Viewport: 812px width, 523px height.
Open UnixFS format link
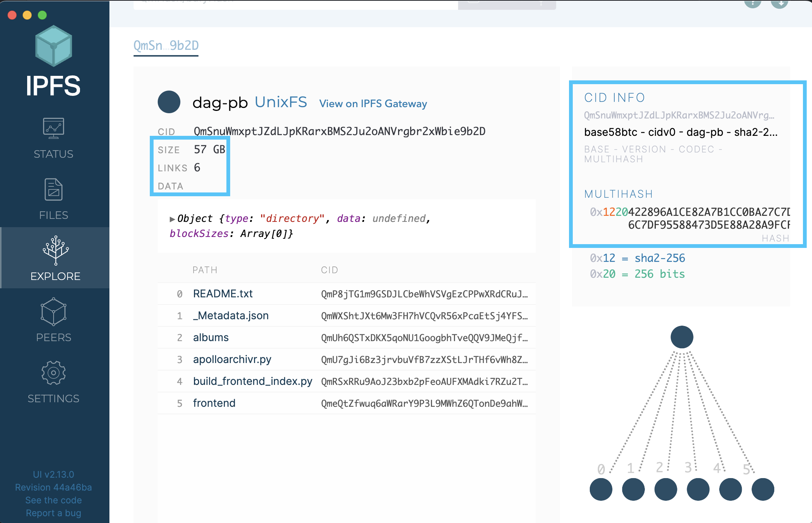281,102
